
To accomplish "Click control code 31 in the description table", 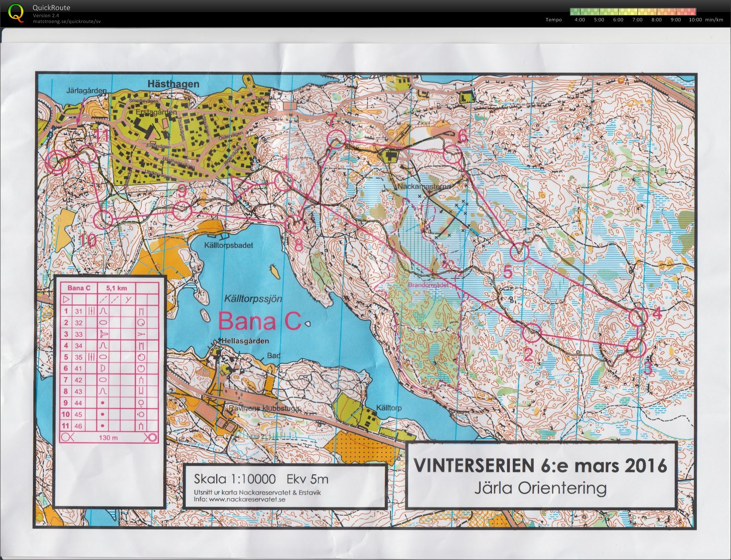I will [79, 311].
